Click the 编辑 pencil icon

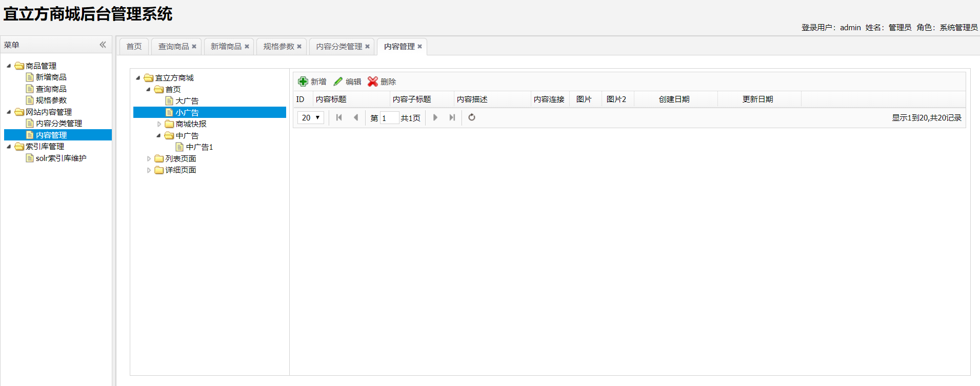click(x=338, y=82)
